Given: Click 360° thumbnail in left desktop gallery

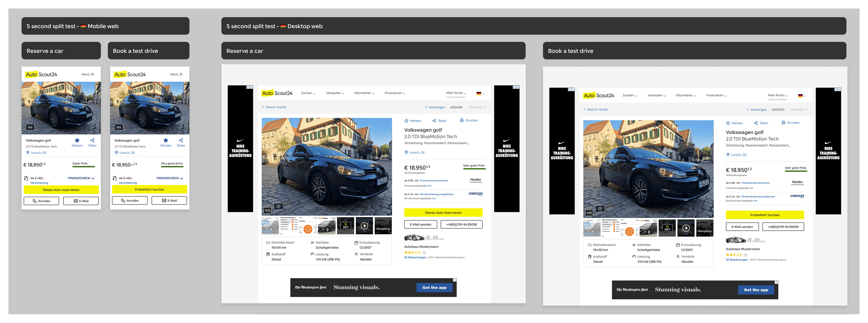Looking at the screenshot, I should click(346, 226).
